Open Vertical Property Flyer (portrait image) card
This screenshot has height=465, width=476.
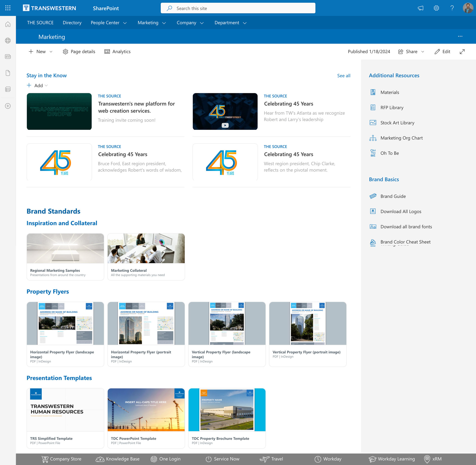point(308,334)
